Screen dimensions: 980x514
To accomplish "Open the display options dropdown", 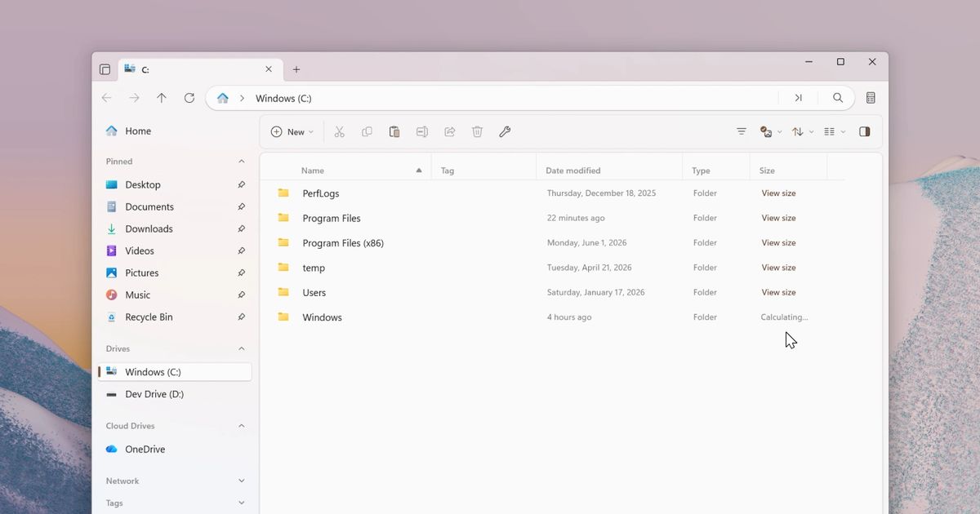I will [771, 131].
